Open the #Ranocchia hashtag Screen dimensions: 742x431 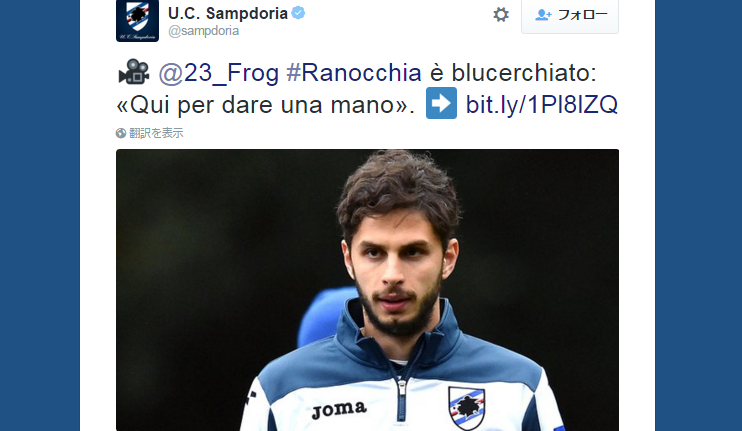click(x=353, y=73)
